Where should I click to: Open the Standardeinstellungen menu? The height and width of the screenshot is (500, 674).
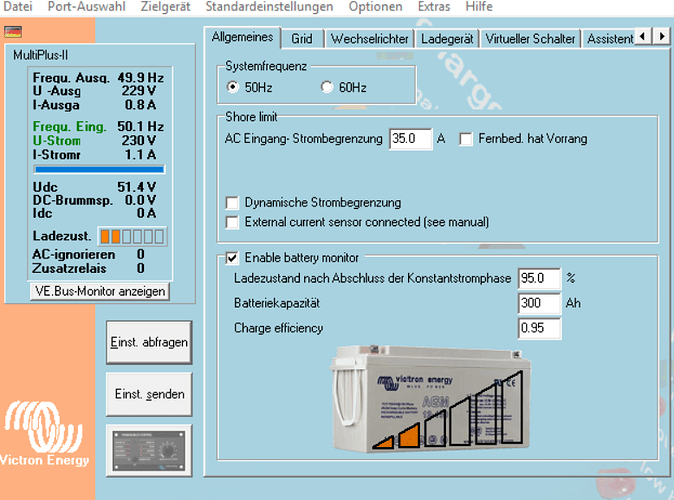pos(269,6)
